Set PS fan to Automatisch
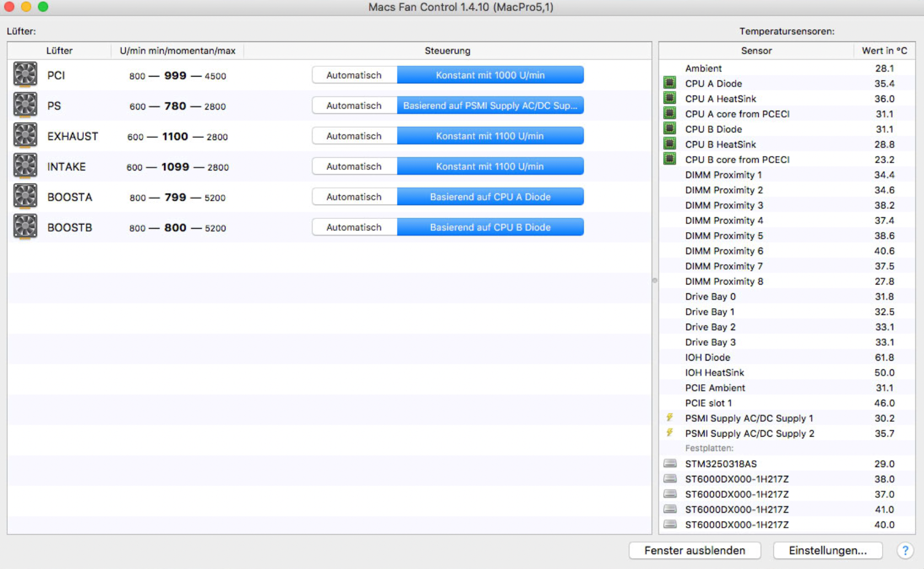The image size is (924, 569). tap(354, 105)
